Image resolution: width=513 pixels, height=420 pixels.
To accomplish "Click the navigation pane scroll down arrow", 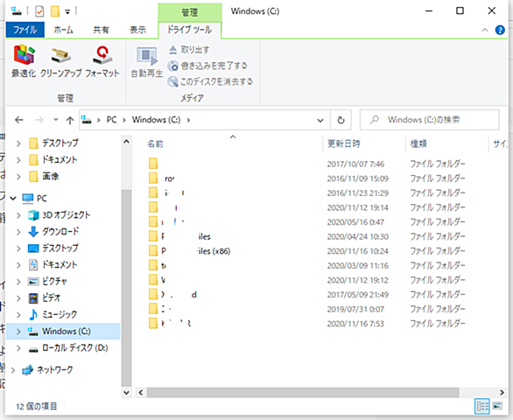I will click(x=126, y=392).
